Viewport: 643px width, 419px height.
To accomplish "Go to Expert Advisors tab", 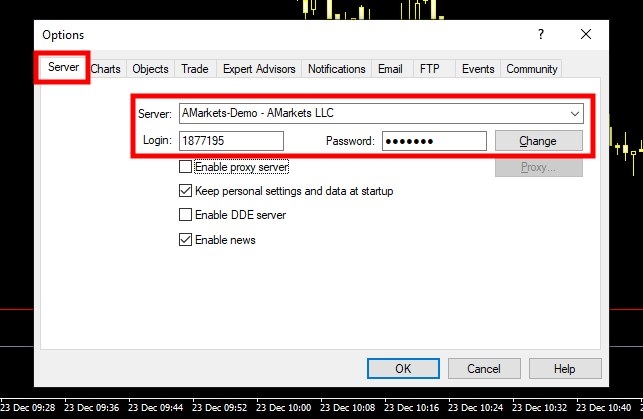I will tap(259, 69).
